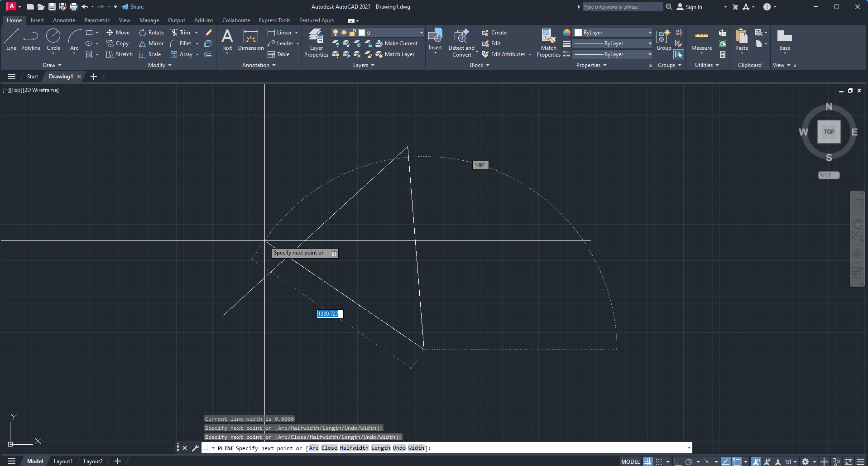Insert a Table
The height and width of the screenshot is (466, 868).
[278, 54]
